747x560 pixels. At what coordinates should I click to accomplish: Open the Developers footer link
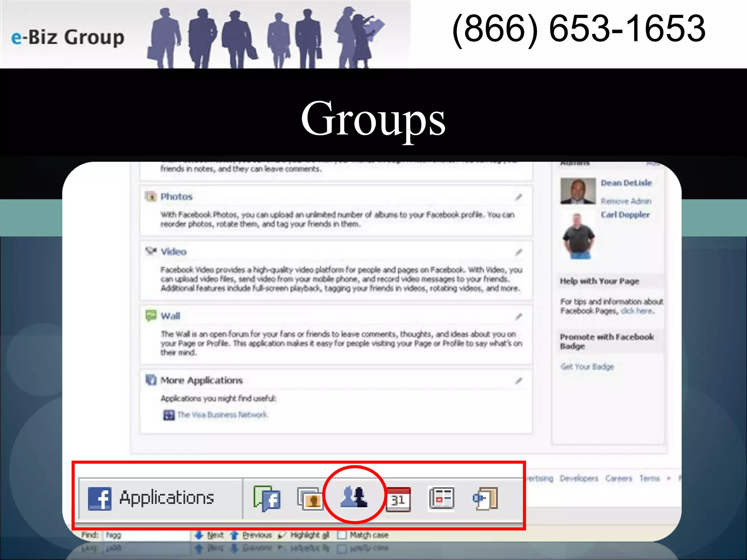[x=579, y=478]
